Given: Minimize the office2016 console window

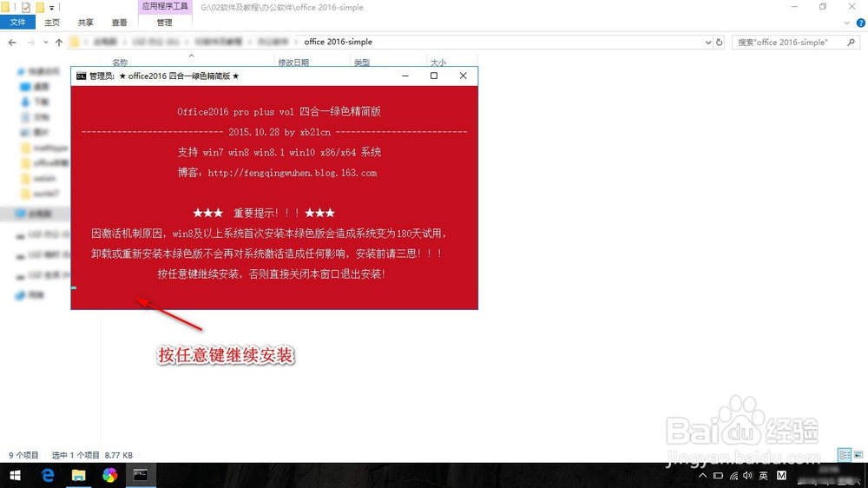Looking at the screenshot, I should point(405,76).
